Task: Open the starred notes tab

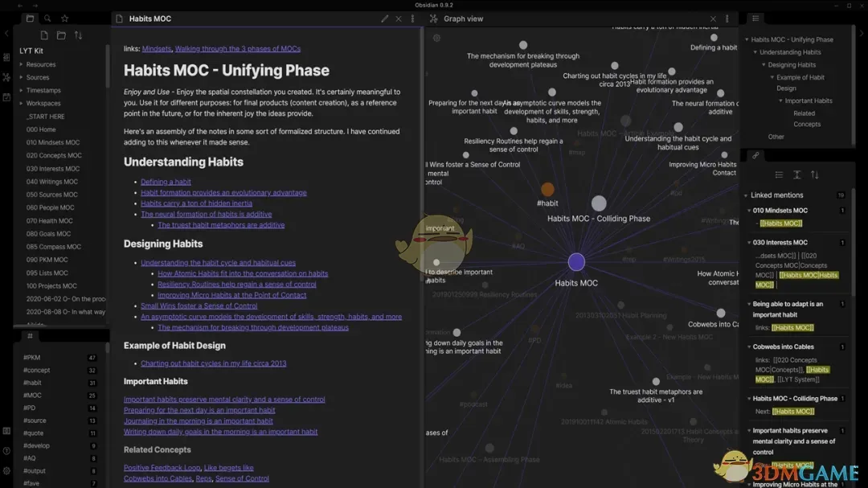Action: [x=65, y=18]
